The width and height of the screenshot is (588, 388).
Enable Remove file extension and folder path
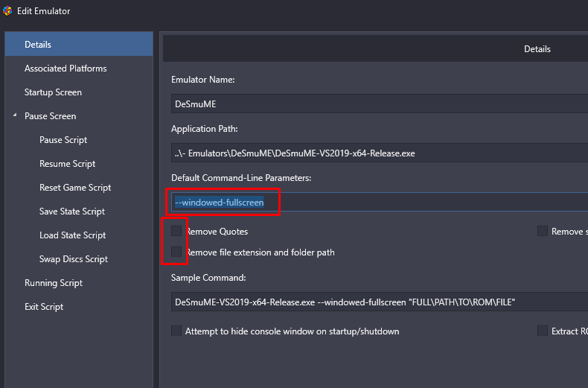click(176, 252)
